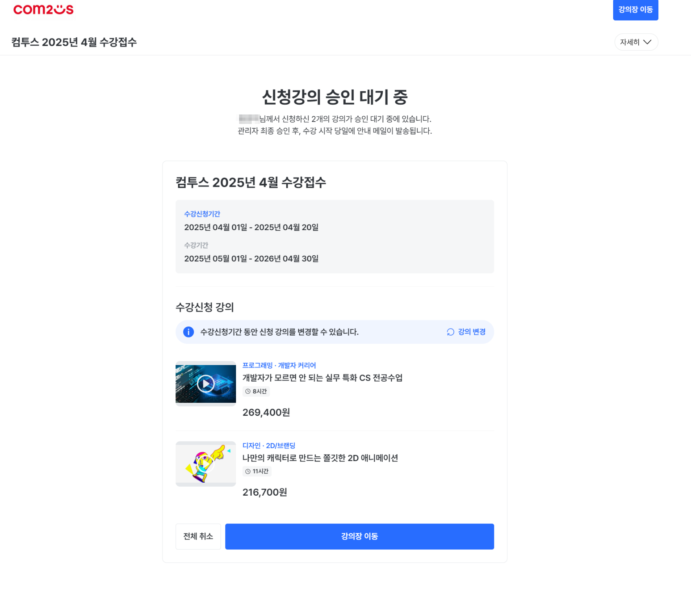Click the card title 컴투스 2025년 4월 수강접수

coord(251,183)
